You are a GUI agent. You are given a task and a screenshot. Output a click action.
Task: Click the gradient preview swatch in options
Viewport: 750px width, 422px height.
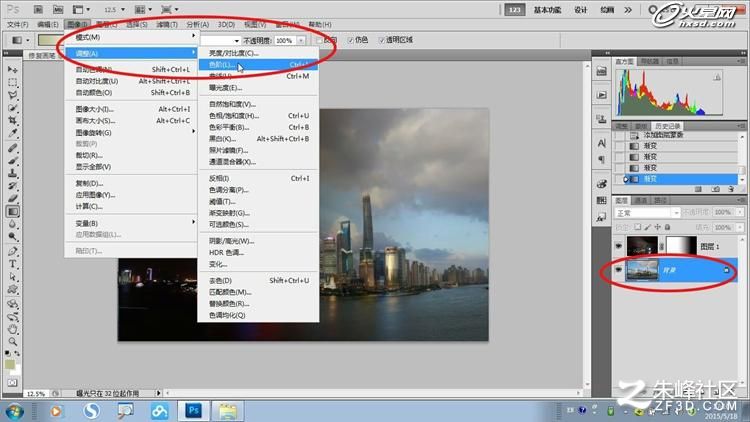tap(51, 40)
